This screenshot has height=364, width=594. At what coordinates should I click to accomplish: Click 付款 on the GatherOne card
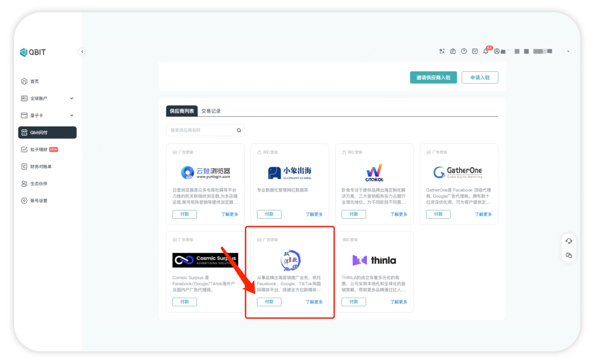tap(438, 214)
